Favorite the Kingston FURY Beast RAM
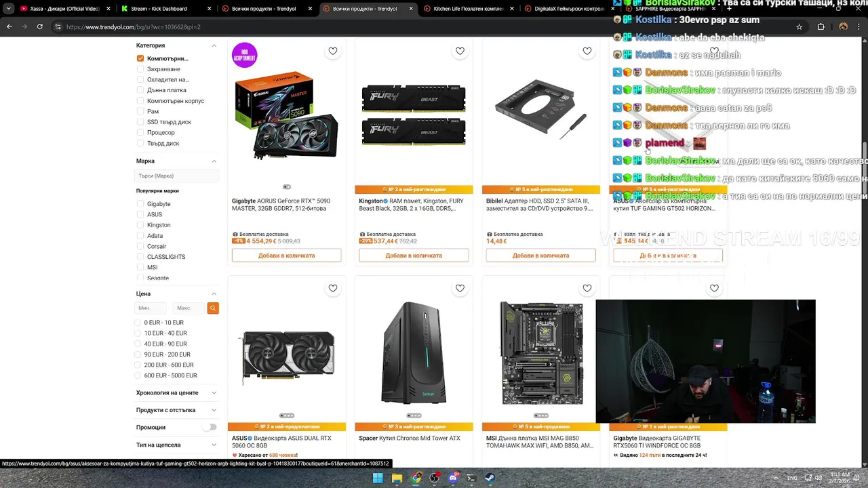The height and width of the screenshot is (488, 868). 460,51
